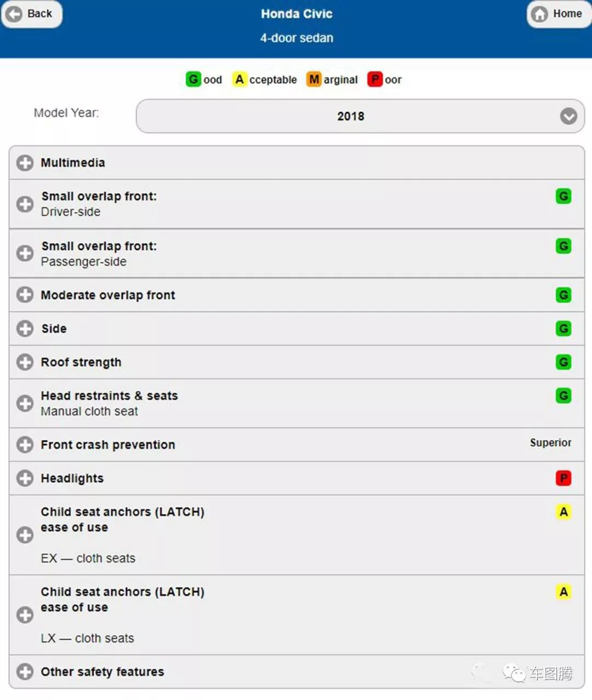Click the yellow A badge for EX cloth seats
592x700 pixels.
pyautogui.click(x=563, y=512)
